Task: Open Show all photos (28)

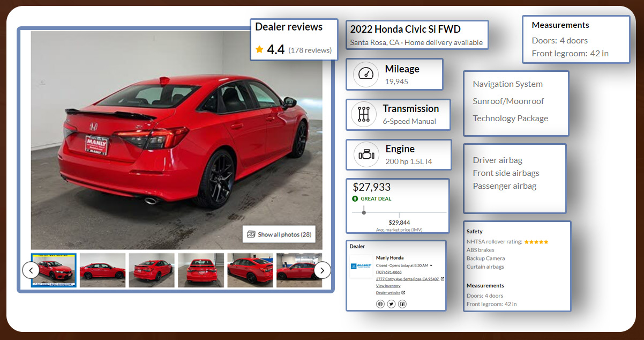Action: (x=279, y=234)
